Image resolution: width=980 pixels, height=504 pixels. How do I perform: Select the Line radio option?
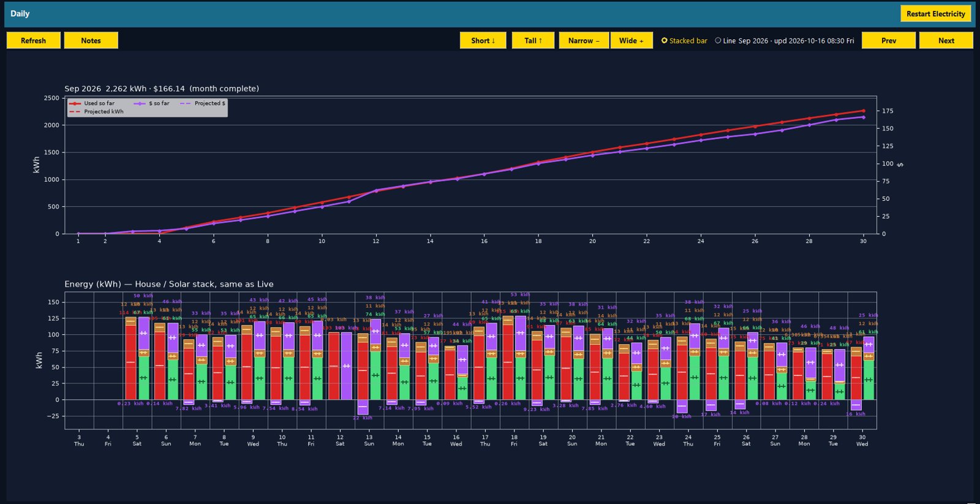(725, 41)
